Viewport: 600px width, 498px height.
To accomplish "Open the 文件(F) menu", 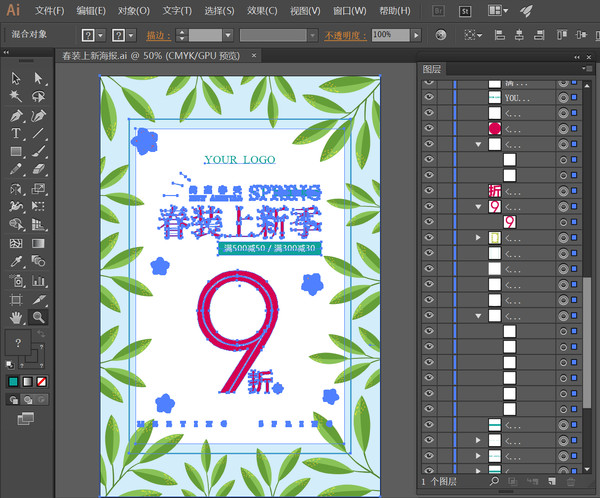I will 49,11.
